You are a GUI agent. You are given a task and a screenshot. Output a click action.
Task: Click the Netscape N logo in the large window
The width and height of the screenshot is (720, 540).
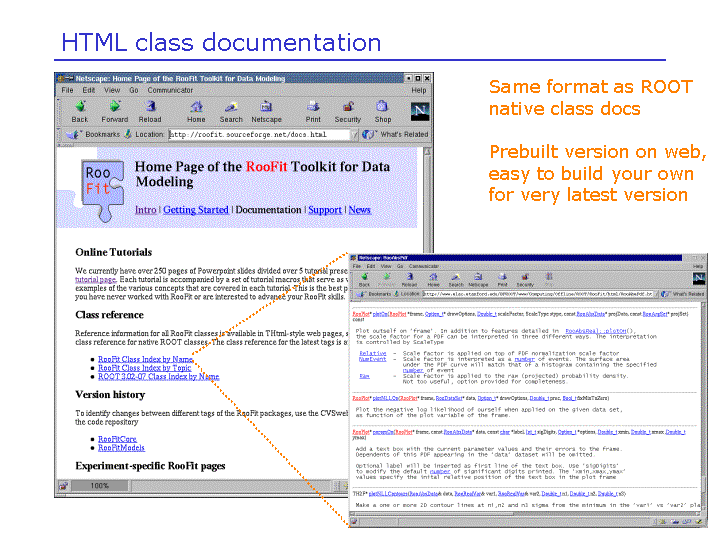[x=420, y=112]
